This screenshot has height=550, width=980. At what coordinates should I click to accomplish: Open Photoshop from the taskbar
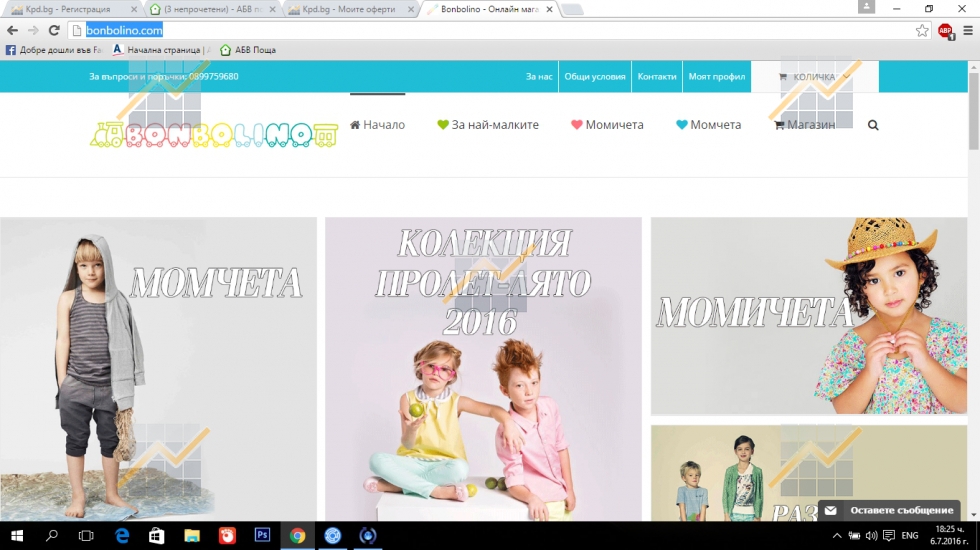(x=262, y=536)
